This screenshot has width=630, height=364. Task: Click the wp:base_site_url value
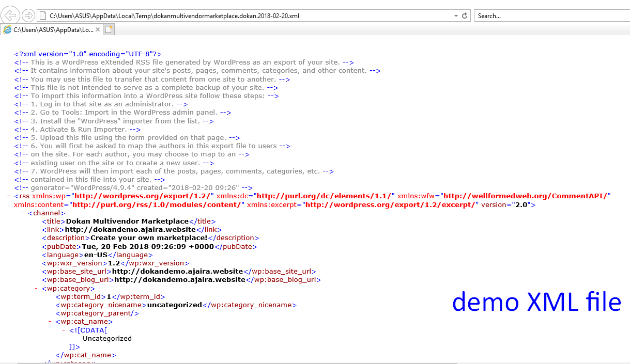click(x=177, y=271)
